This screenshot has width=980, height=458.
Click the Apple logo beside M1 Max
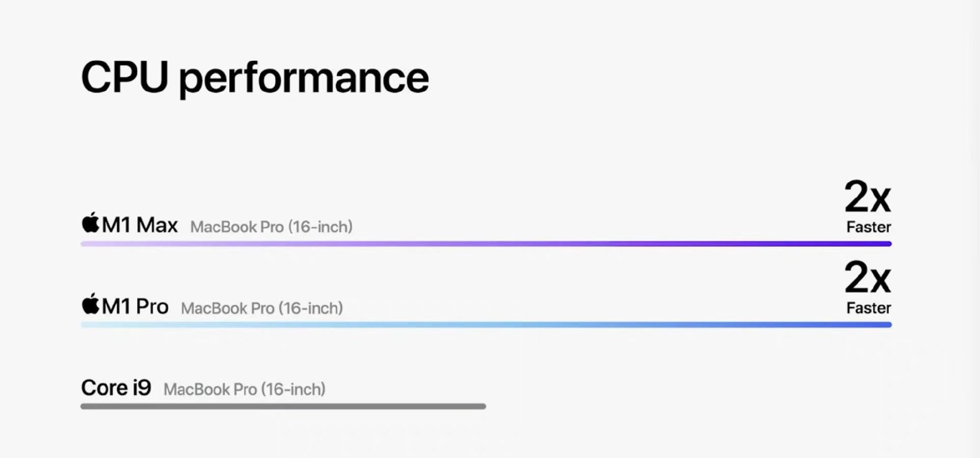(91, 223)
